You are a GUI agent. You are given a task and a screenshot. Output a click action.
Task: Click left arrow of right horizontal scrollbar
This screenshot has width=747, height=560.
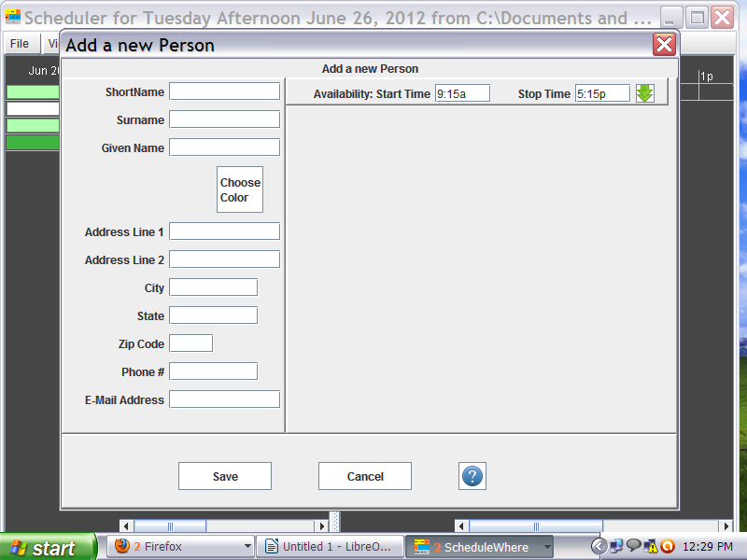point(461,526)
